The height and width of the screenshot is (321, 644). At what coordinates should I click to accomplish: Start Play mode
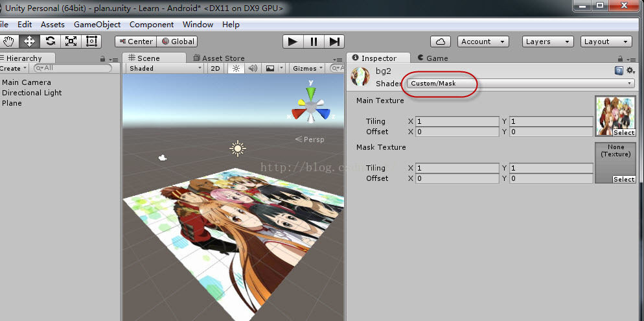[293, 42]
